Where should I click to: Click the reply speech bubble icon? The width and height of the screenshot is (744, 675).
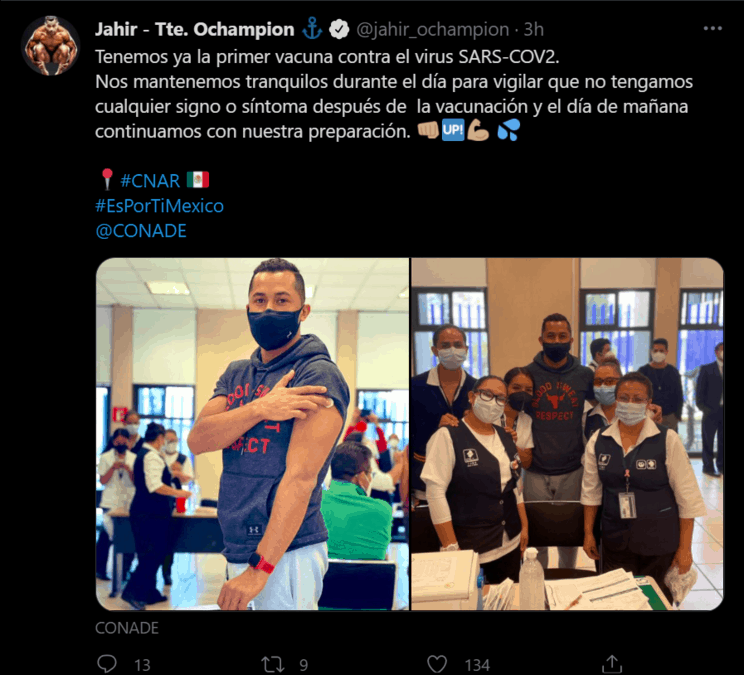[x=107, y=664]
